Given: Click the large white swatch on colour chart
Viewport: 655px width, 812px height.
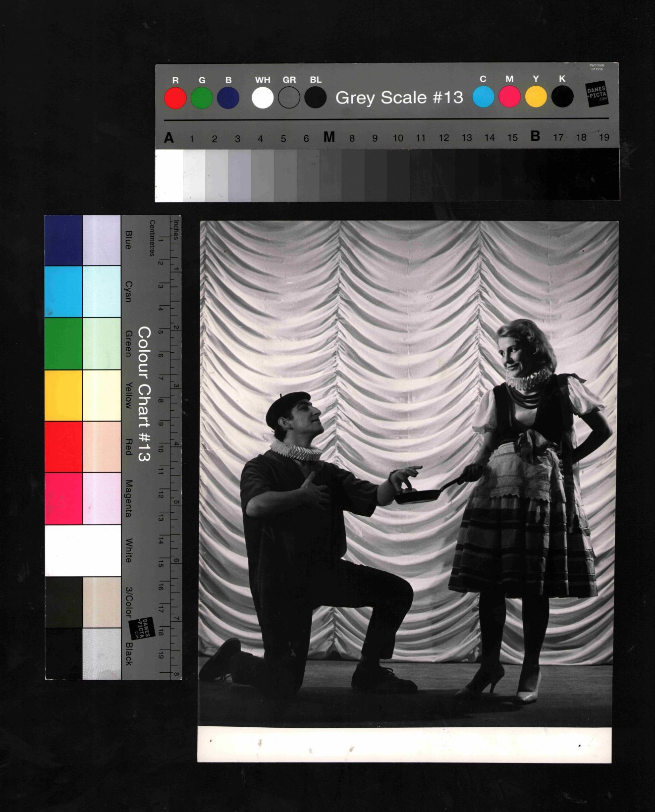Looking at the screenshot, I should [83, 550].
